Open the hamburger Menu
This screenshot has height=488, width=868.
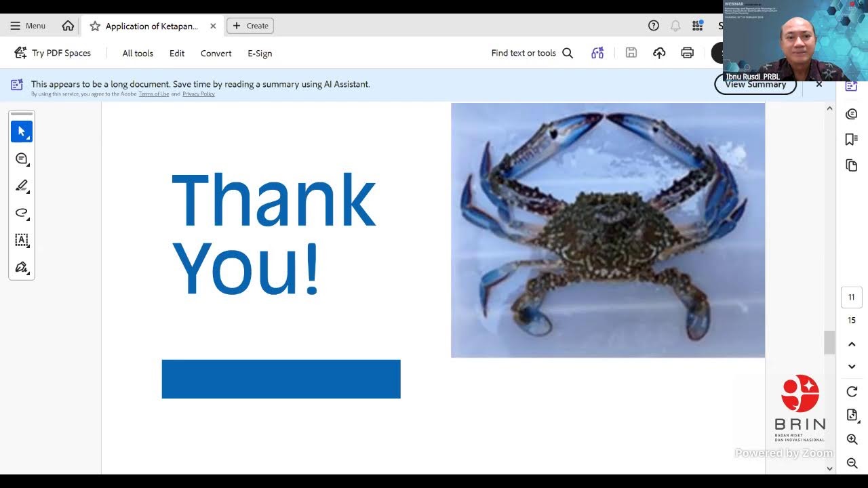28,26
